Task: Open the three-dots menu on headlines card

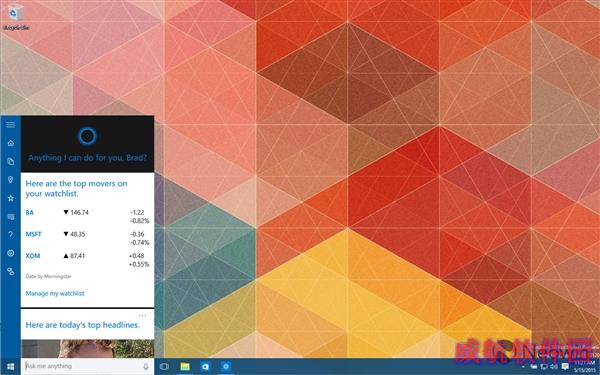Action: tap(142, 316)
